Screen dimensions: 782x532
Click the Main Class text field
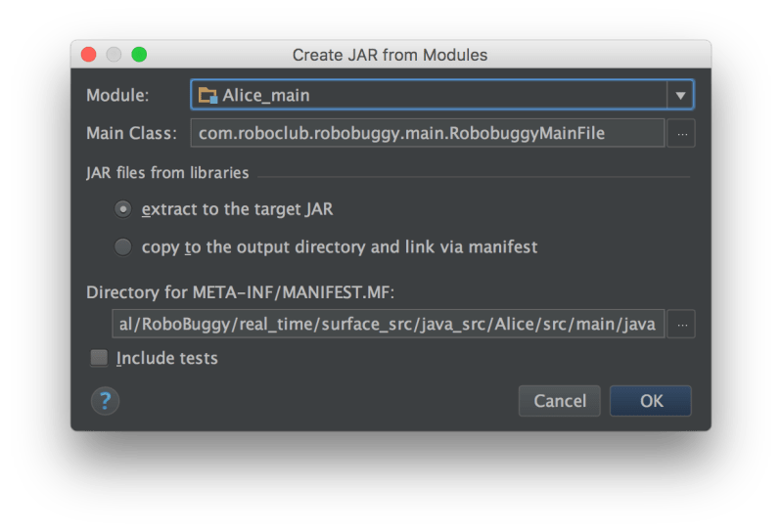(428, 133)
